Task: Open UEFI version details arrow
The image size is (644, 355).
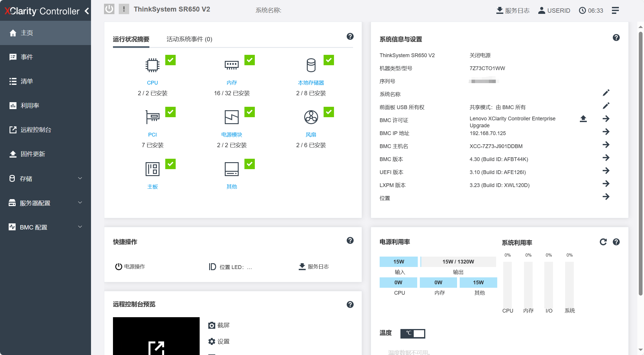Action: pyautogui.click(x=606, y=171)
